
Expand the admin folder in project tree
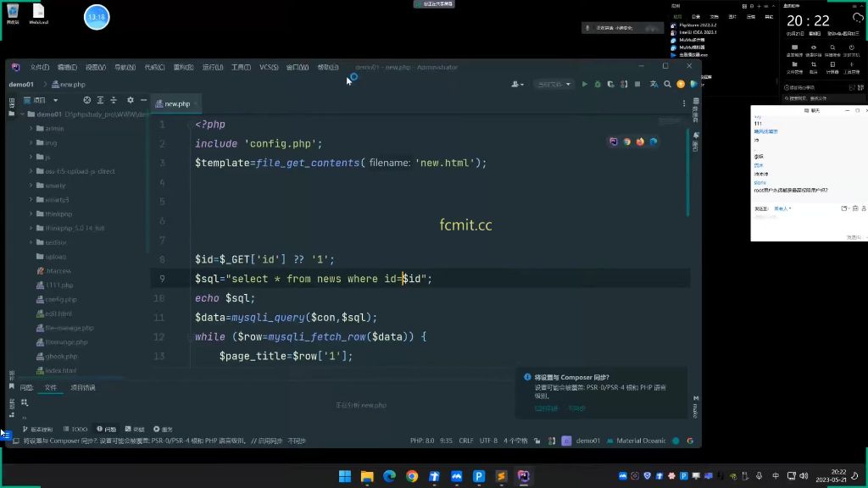[31, 129]
